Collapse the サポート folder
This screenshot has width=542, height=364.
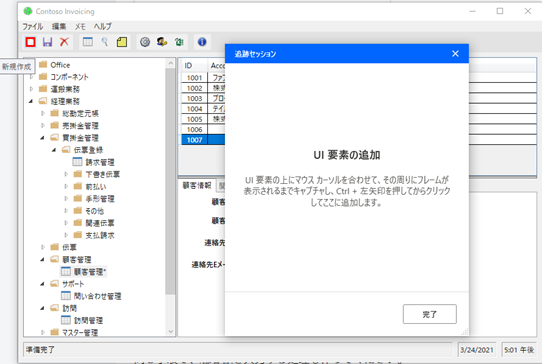click(43, 284)
